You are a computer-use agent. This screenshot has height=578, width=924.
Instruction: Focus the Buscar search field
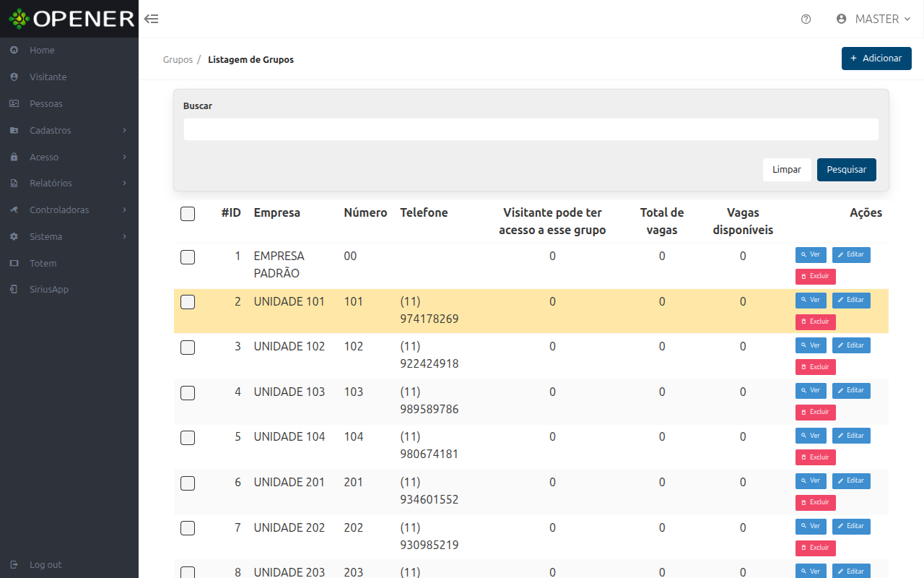[x=531, y=129]
